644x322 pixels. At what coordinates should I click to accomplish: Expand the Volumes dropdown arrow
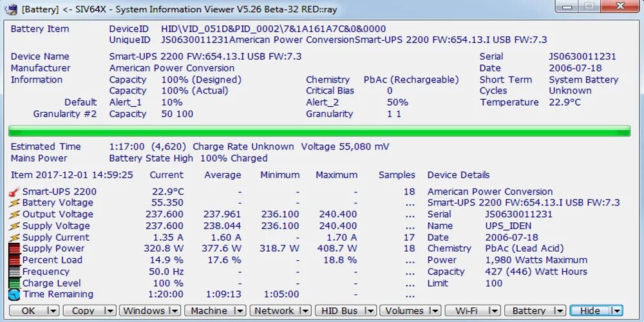click(435, 311)
